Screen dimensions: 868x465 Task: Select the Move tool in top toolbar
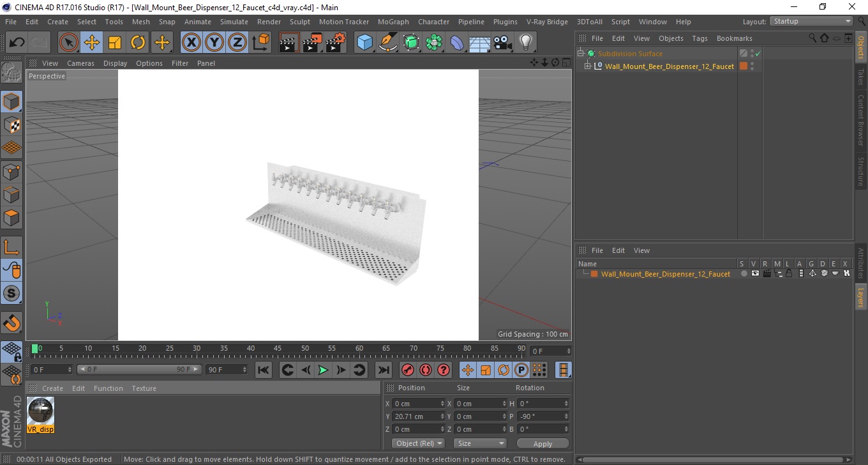91,43
